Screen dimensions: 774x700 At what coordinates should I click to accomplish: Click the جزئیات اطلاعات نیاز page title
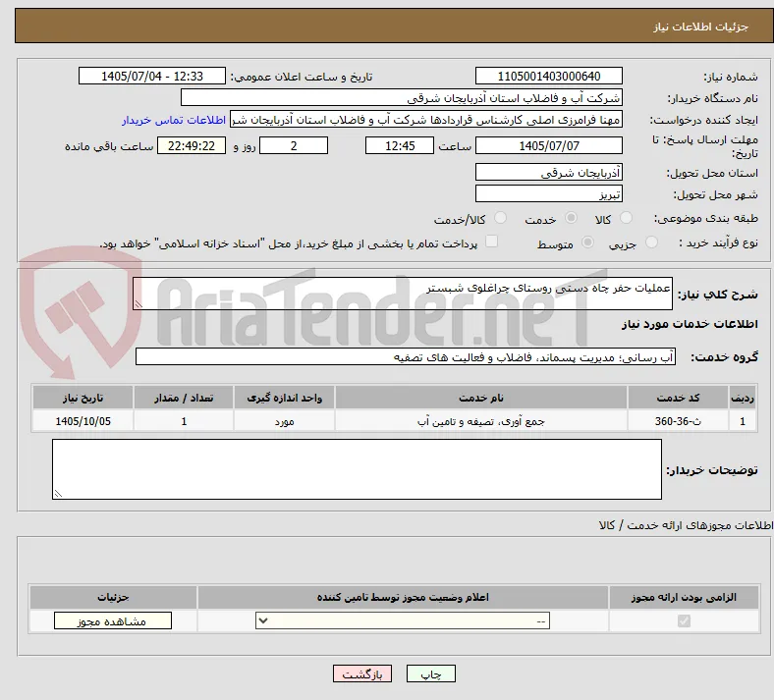(701, 27)
